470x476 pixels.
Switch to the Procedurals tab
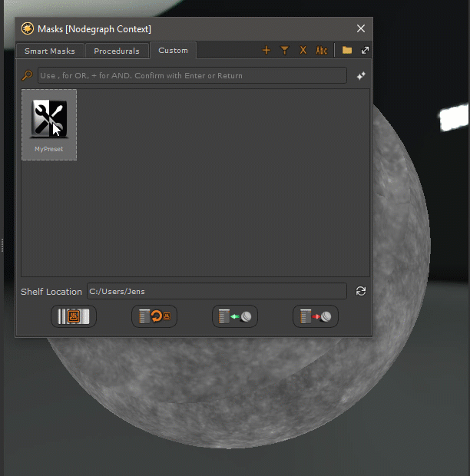point(117,51)
